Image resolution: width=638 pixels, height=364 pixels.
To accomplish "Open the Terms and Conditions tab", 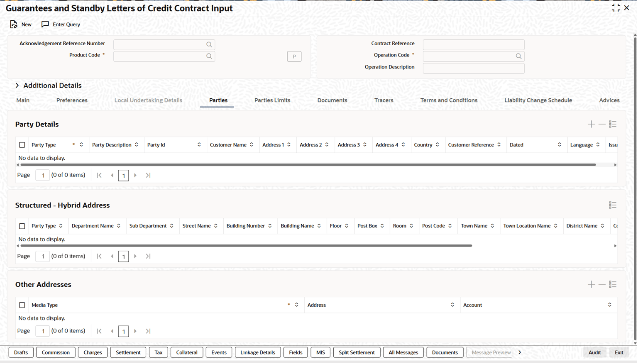I will [449, 100].
